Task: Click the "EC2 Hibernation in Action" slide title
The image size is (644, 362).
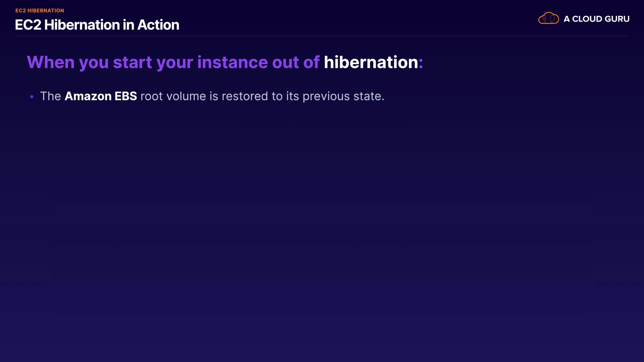Action: (x=97, y=25)
